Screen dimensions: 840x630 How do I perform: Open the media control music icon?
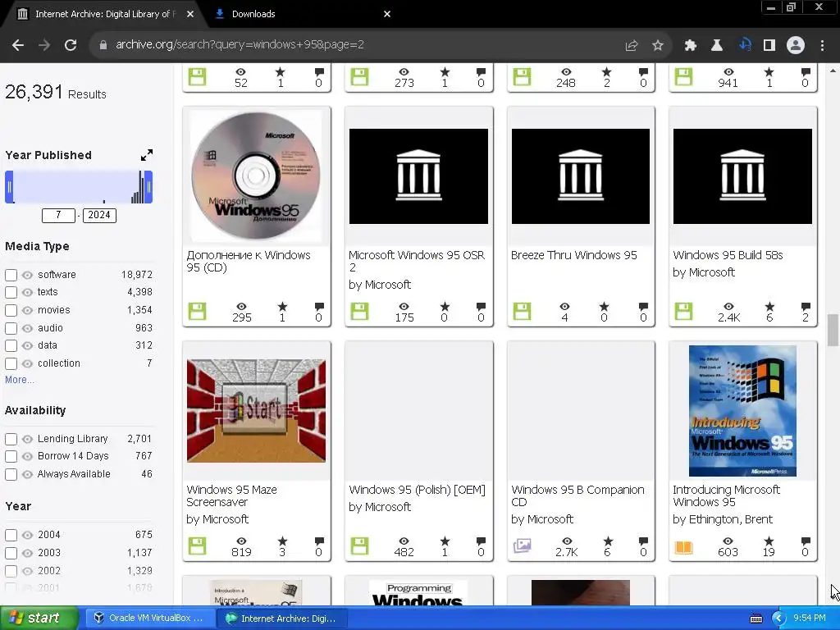(744, 45)
